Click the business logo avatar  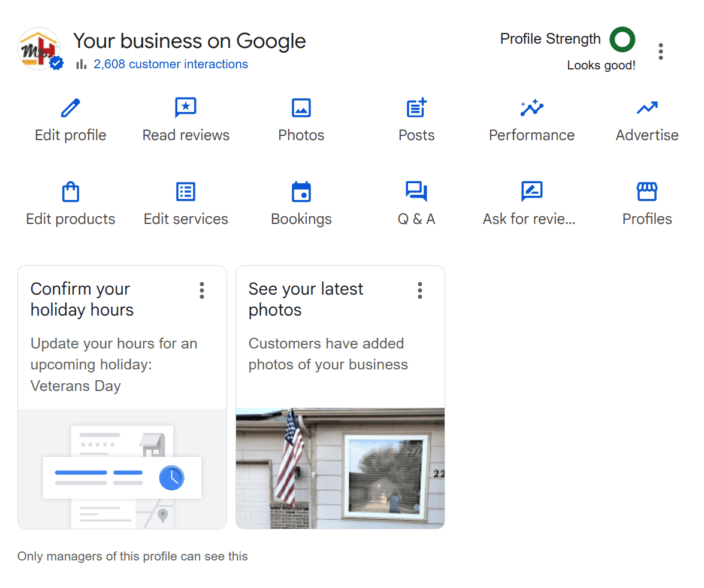[40, 49]
